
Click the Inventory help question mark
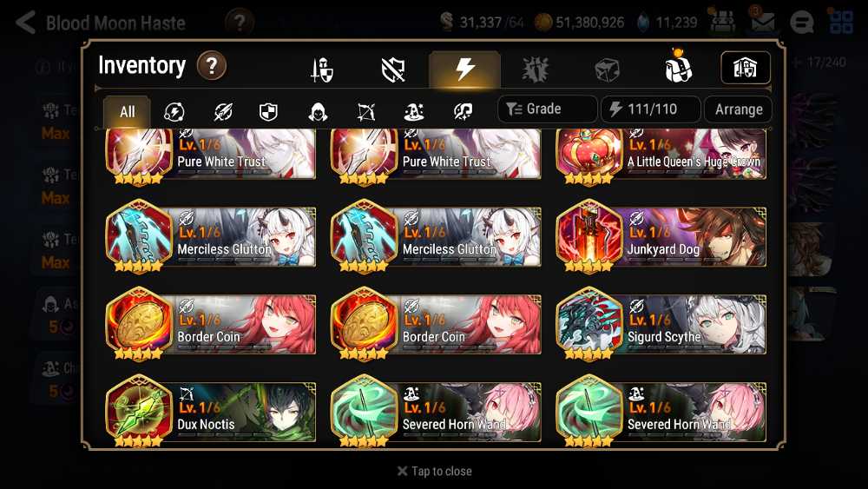pos(212,66)
